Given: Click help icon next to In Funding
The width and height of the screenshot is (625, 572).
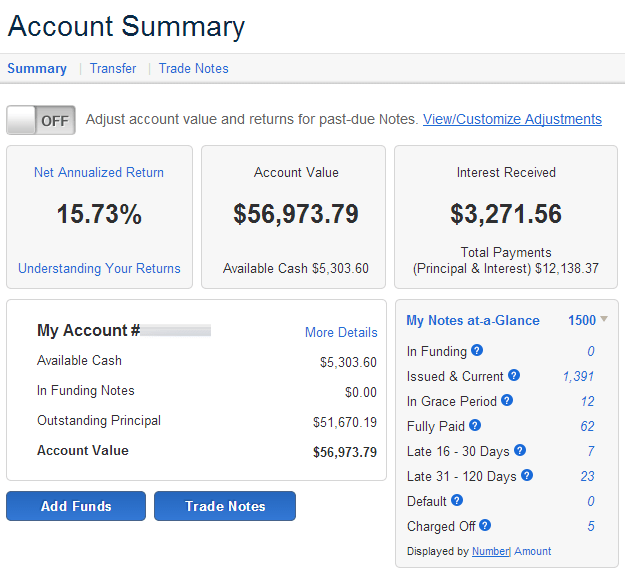Looking at the screenshot, I should [477, 351].
